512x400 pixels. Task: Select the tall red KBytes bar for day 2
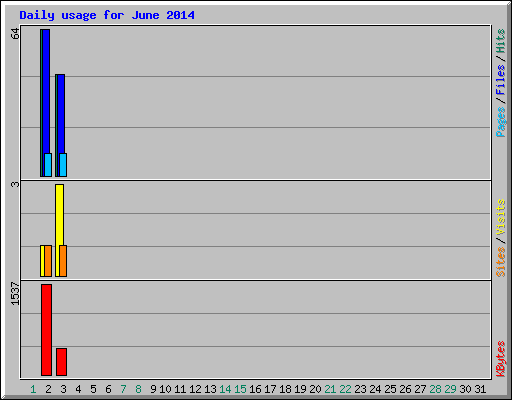[x=46, y=330]
